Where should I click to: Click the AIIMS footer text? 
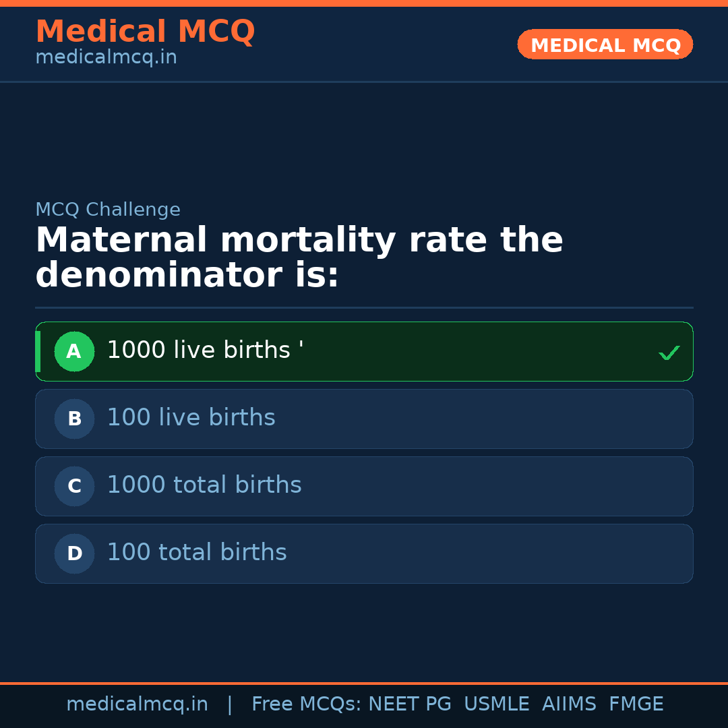click(x=569, y=704)
